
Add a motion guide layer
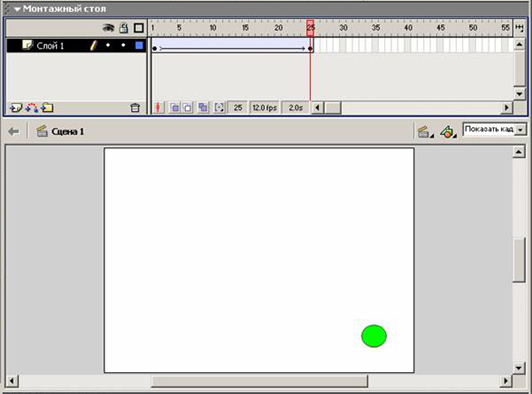click(32, 108)
